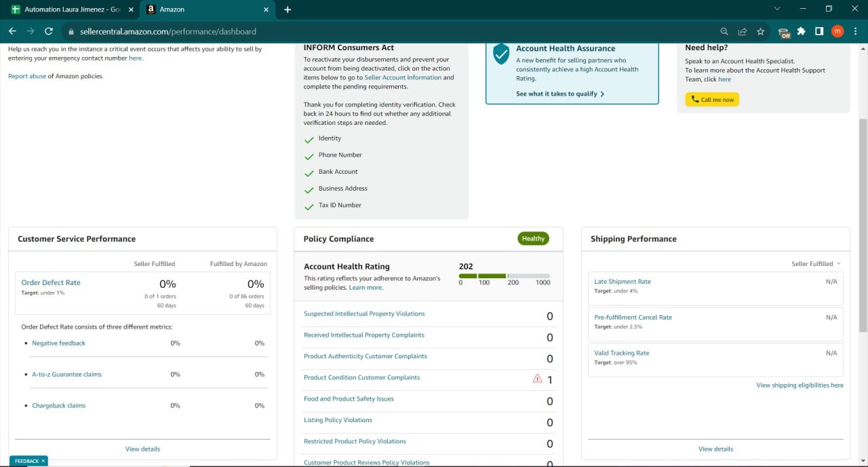This screenshot has height=467, width=868.
Task: Click 'here' emergency contact number link
Action: tap(136, 58)
